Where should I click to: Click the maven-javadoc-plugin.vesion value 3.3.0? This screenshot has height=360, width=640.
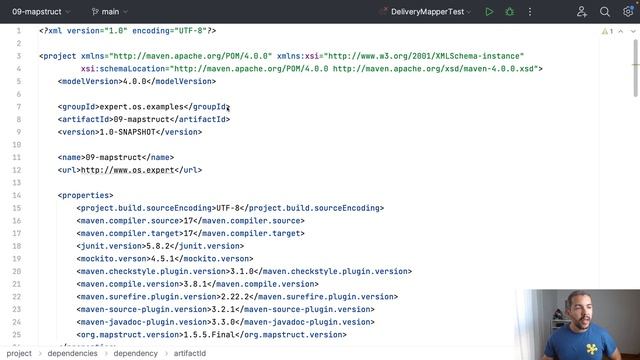[223, 322]
